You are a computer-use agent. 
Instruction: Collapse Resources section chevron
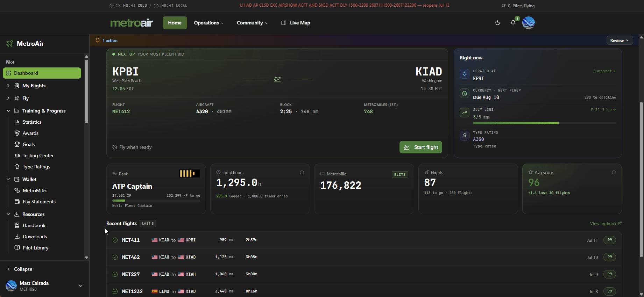point(8,214)
